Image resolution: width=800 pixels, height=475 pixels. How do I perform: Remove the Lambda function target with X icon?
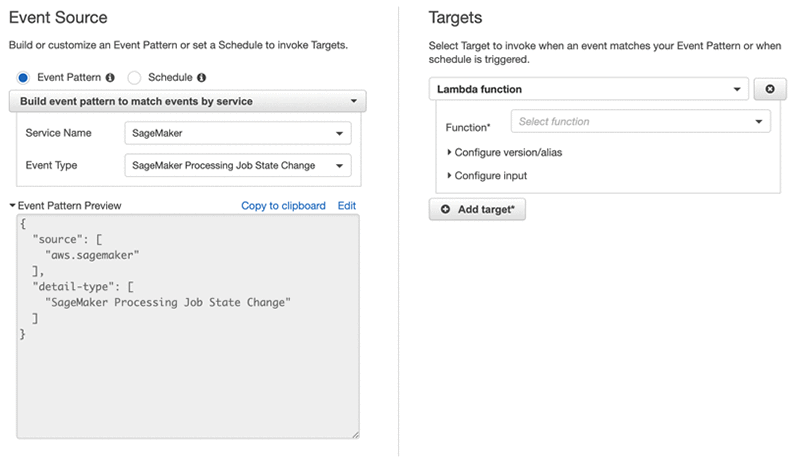click(769, 89)
